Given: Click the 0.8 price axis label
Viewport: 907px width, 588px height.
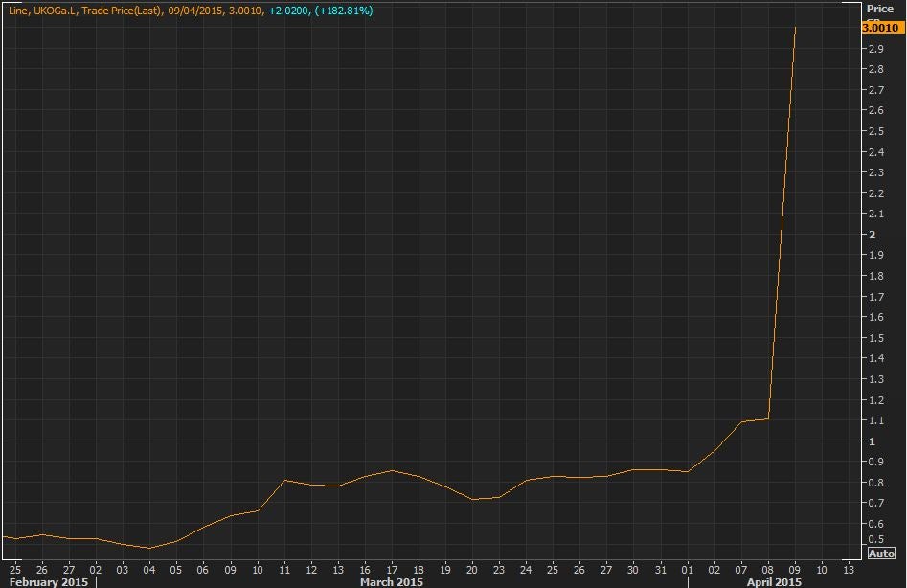Looking at the screenshot, I should [x=875, y=483].
